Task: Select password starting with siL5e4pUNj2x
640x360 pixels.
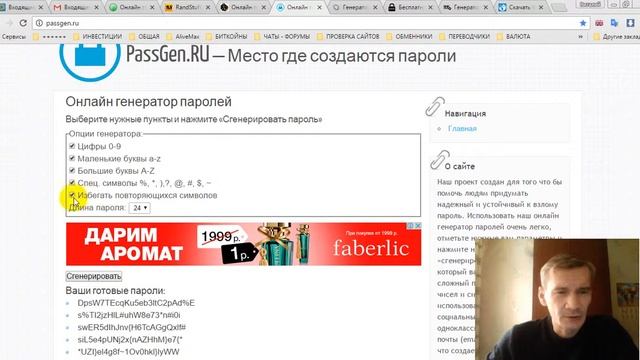Action: (130, 340)
